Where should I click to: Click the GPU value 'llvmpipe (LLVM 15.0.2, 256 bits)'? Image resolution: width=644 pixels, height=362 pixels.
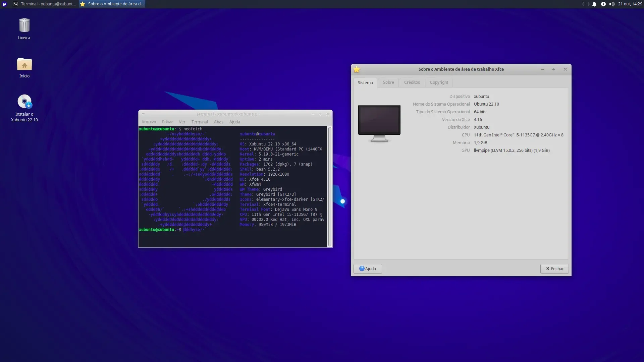[x=512, y=150]
